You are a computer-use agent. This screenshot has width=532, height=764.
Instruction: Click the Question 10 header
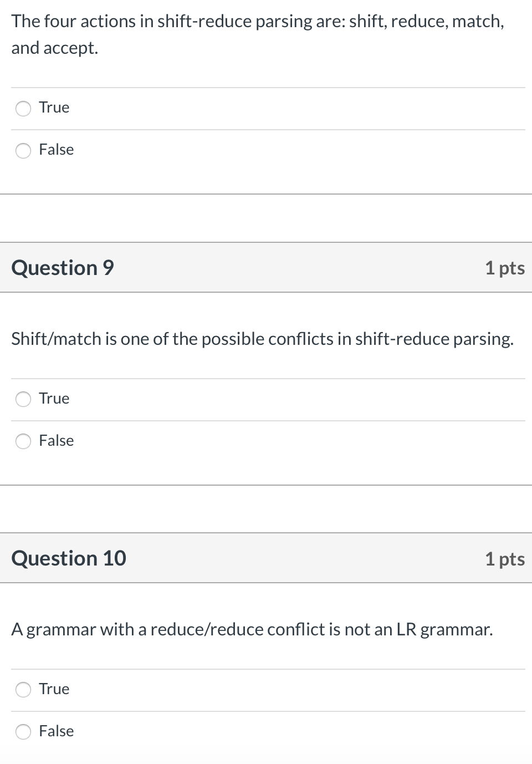pos(69,558)
